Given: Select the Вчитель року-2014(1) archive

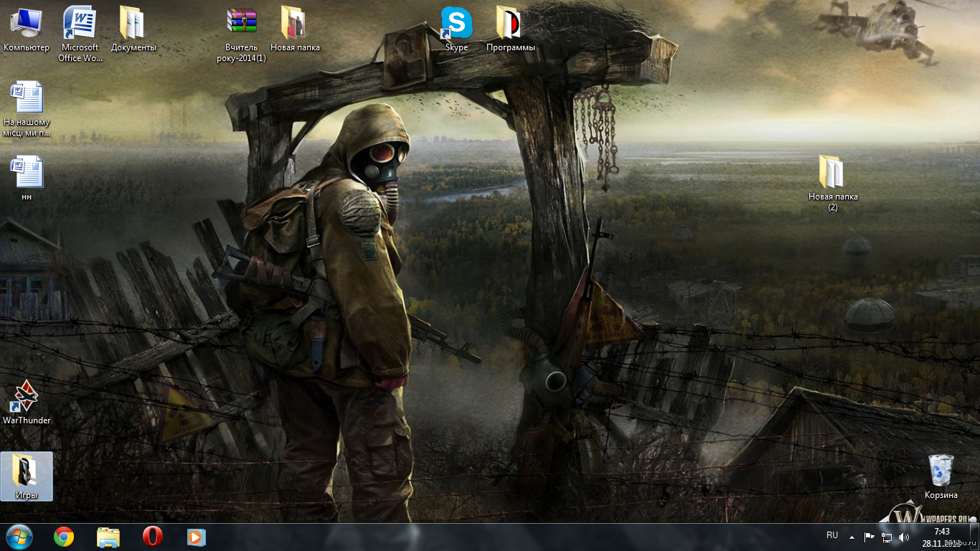Looking at the screenshot, I should tap(241, 34).
